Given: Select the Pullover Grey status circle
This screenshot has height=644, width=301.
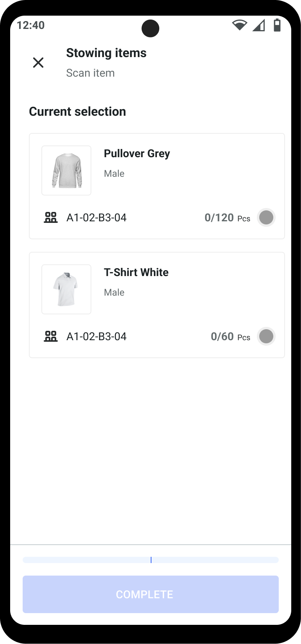Looking at the screenshot, I should [x=266, y=217].
